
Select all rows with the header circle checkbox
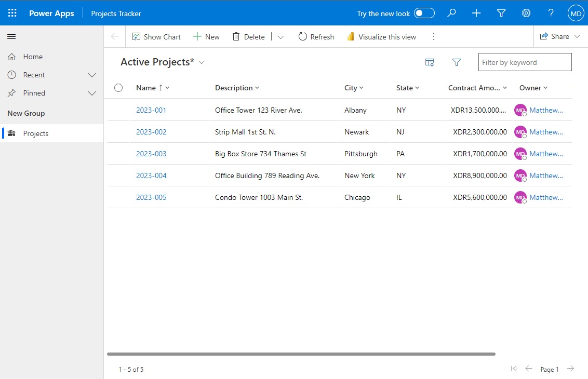click(x=118, y=88)
